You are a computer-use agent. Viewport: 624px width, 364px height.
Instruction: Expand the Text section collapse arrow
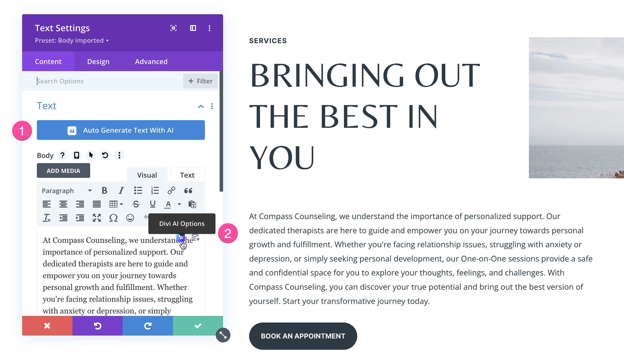pos(201,106)
